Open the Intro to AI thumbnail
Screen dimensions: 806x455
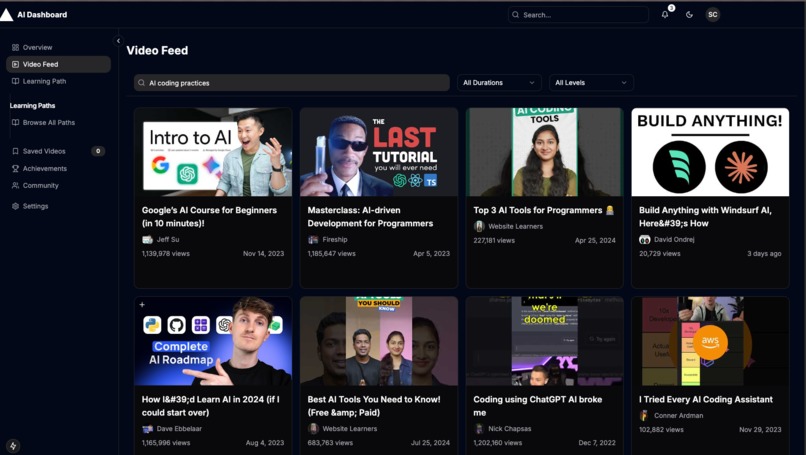click(213, 152)
